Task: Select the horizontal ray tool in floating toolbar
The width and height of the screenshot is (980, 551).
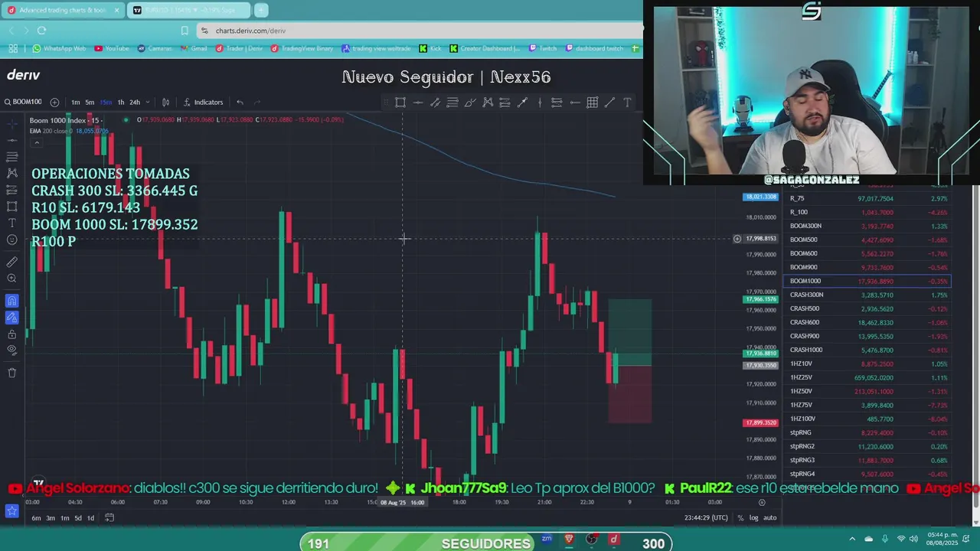Action: pyautogui.click(x=574, y=103)
